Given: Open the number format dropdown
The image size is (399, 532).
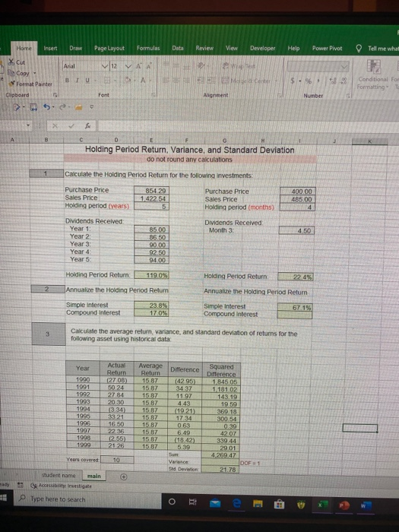Looking at the screenshot, I should click(344, 67).
